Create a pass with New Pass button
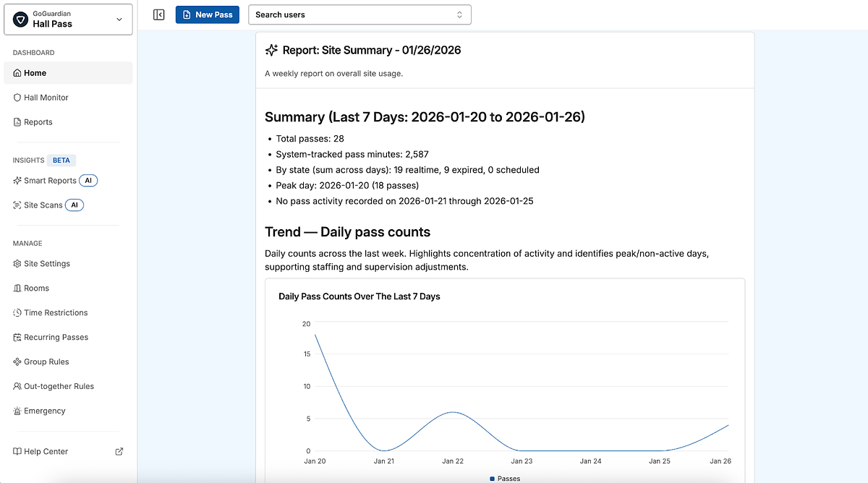868x483 pixels. point(207,14)
